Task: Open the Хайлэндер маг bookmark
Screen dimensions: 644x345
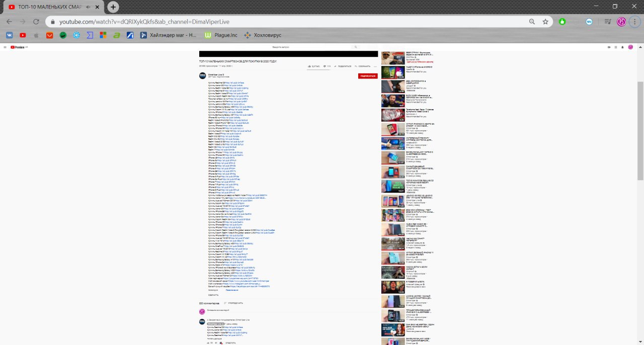Action: 169,35
